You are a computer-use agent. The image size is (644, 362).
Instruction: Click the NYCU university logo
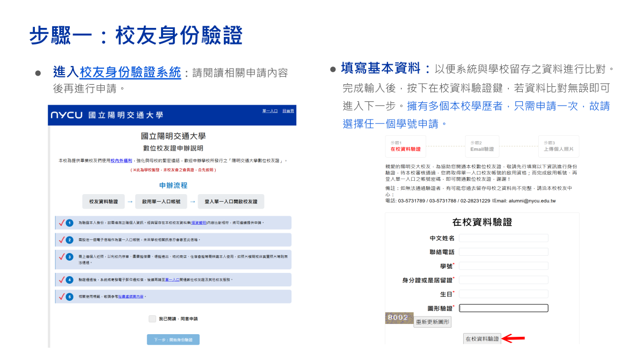click(x=66, y=114)
